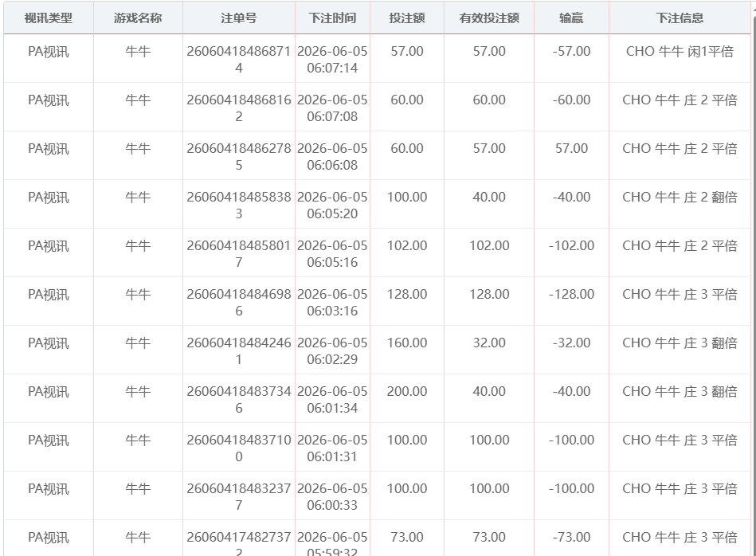Select bet number ending 832377
Screen dimensions: 756x556
(x=239, y=497)
